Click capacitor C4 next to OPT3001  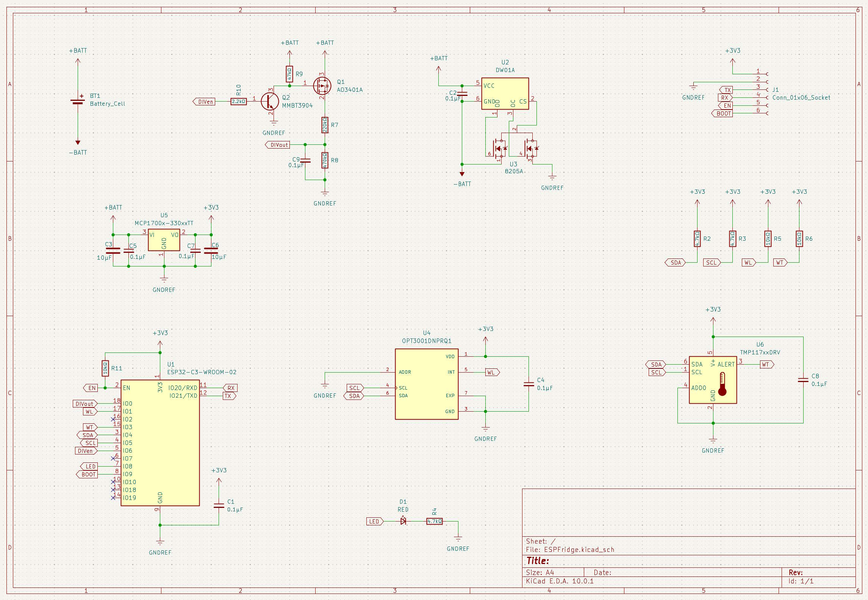tap(529, 384)
